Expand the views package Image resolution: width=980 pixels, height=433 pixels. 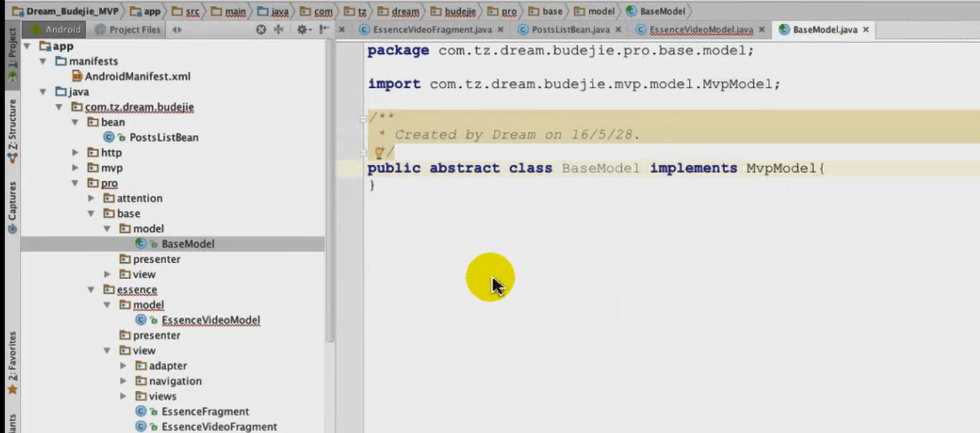coord(123,396)
